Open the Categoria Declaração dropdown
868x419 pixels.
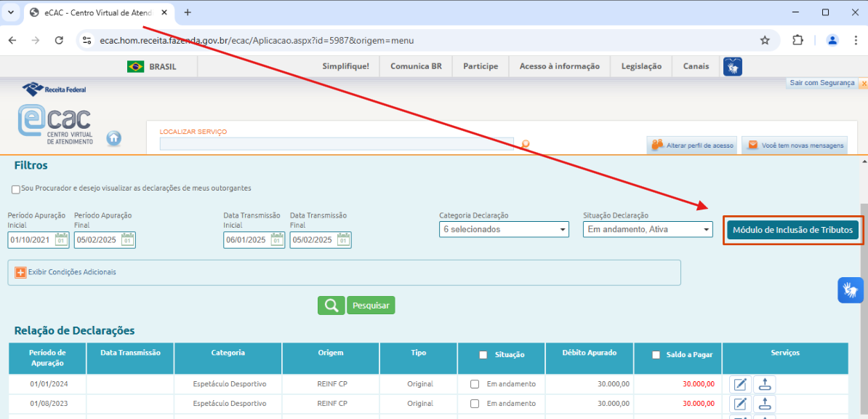pos(504,229)
